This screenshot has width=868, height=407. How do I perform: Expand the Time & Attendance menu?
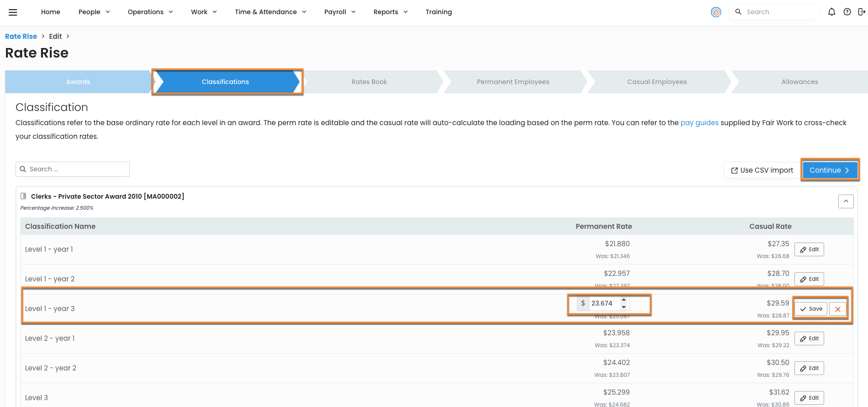(x=270, y=12)
